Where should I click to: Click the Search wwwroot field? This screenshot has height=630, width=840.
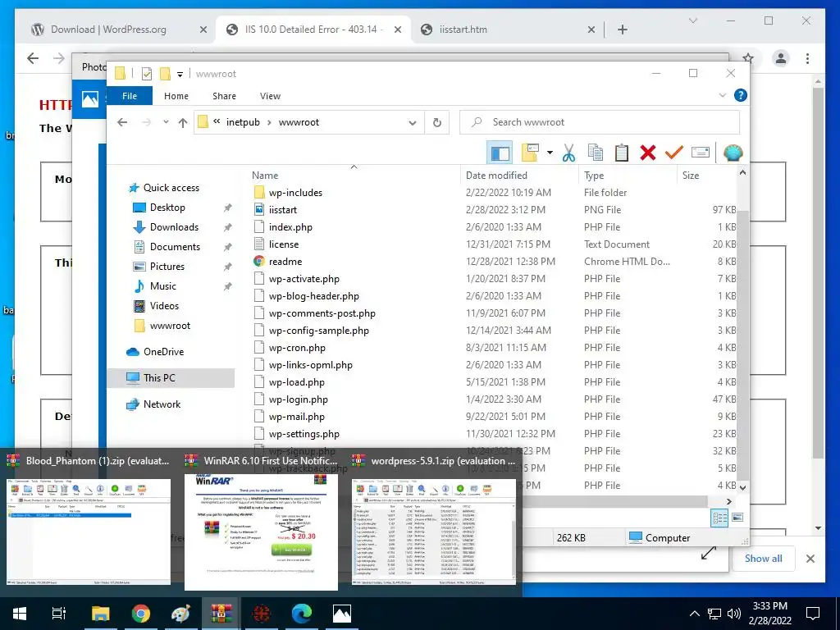point(600,122)
